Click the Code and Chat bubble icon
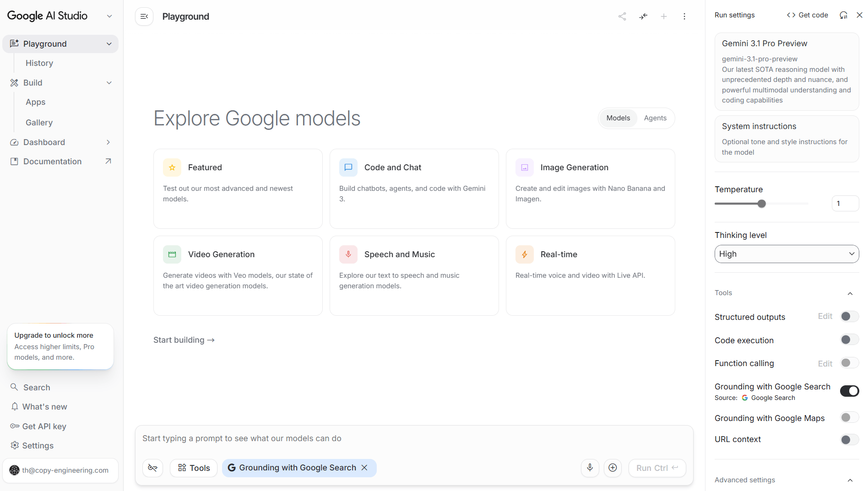This screenshot has height=491, width=868. [x=348, y=167]
